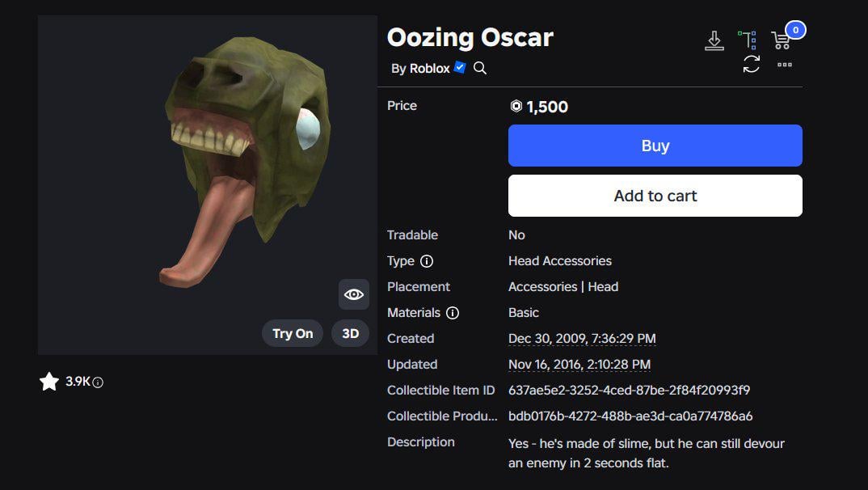Click the download arrow icon
Image resolution: width=868 pixels, height=490 pixels.
pyautogui.click(x=714, y=40)
